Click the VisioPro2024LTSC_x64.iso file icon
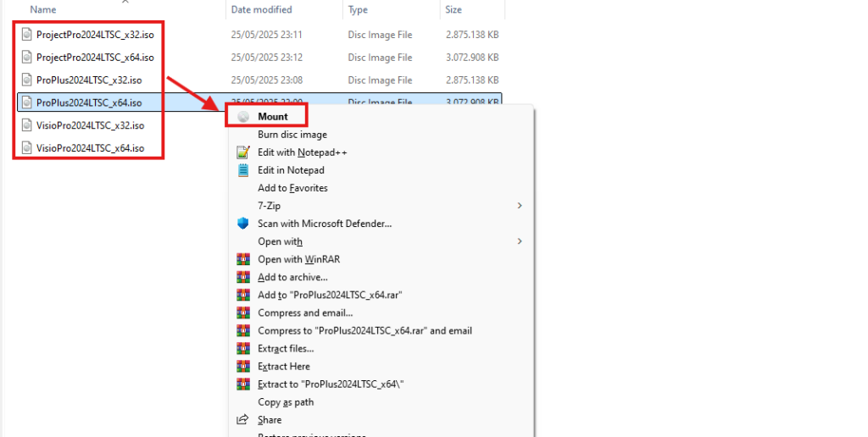The width and height of the screenshot is (868, 437). coord(26,147)
